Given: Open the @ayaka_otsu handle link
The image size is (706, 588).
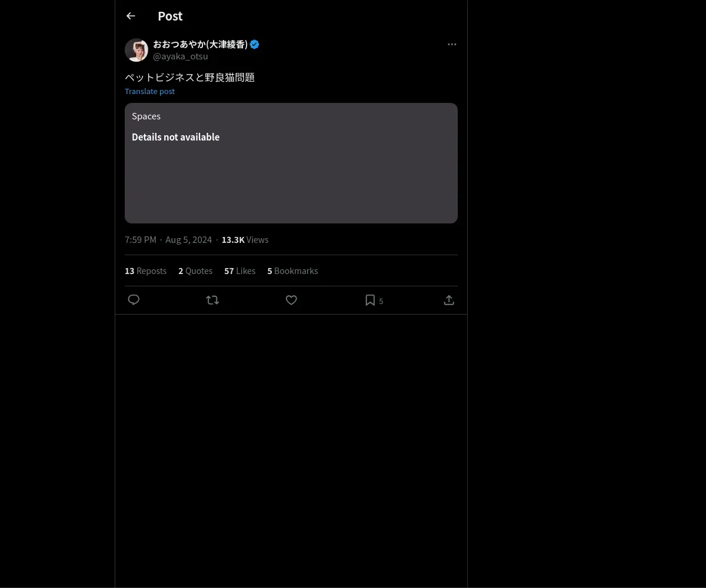Looking at the screenshot, I should pos(181,56).
